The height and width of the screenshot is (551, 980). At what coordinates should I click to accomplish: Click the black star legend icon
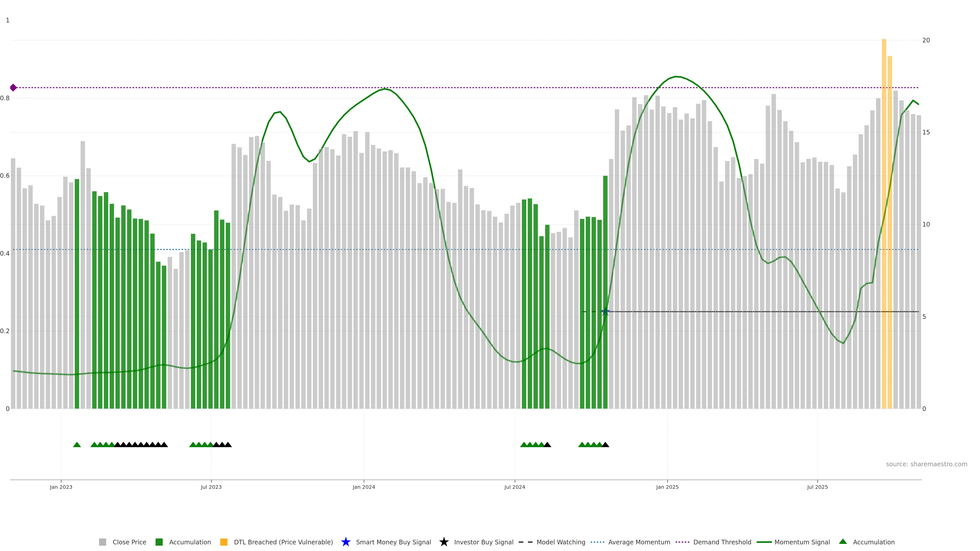tap(444, 542)
